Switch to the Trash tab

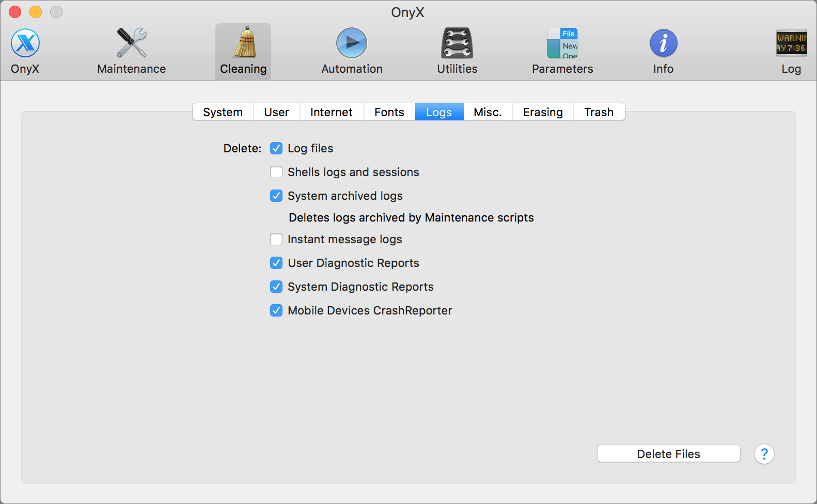point(599,112)
